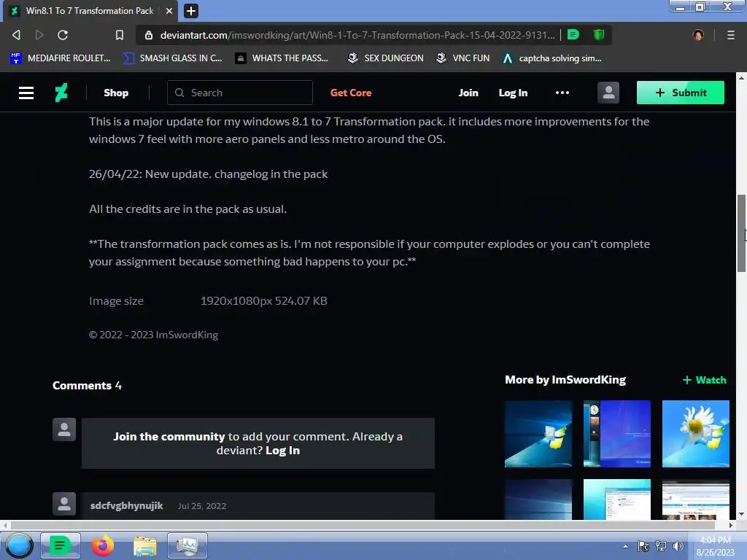Click the padlock site info icon
Viewport: 747px width, 560px height.
coord(149,35)
